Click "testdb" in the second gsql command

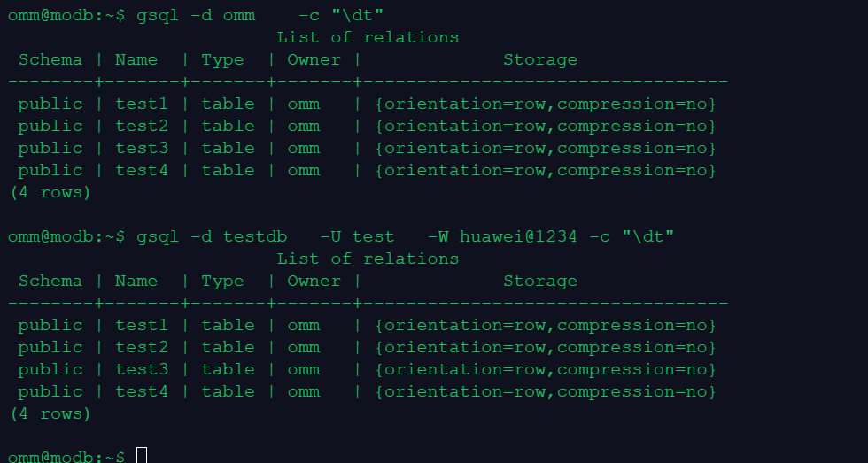click(254, 236)
